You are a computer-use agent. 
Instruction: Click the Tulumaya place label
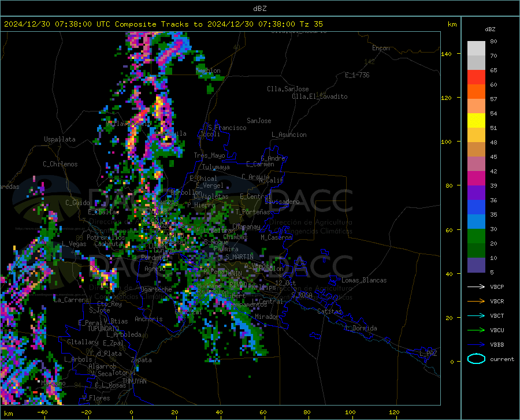pyautogui.click(x=216, y=167)
